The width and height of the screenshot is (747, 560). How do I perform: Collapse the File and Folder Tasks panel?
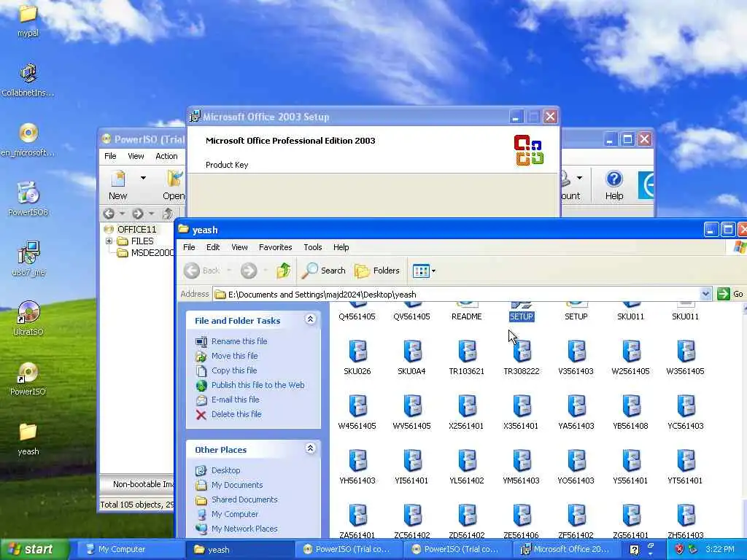tap(310, 319)
